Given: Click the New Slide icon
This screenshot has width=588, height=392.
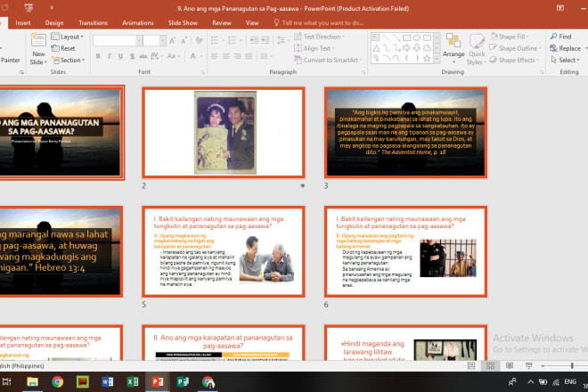Looking at the screenshot, I should tap(38, 40).
